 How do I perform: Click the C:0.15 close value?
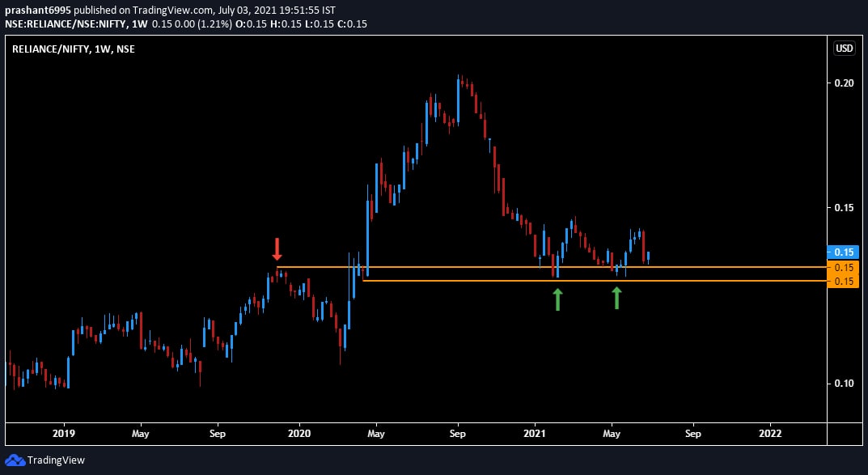(352, 23)
